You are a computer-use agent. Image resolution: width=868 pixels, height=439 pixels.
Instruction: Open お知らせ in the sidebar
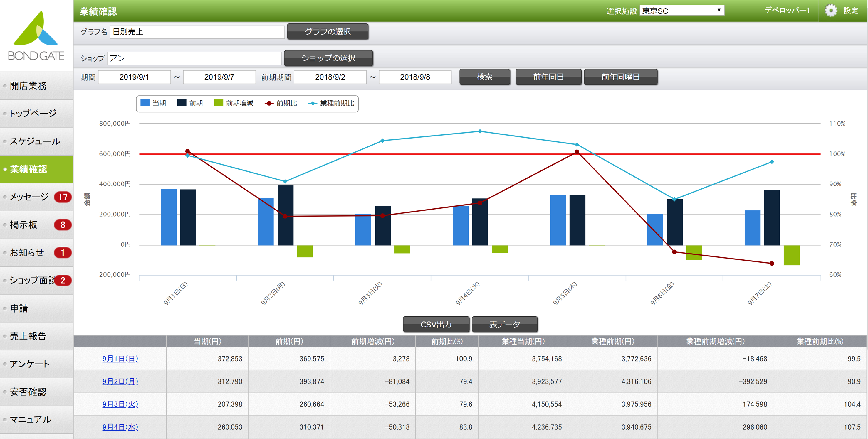tap(36, 252)
